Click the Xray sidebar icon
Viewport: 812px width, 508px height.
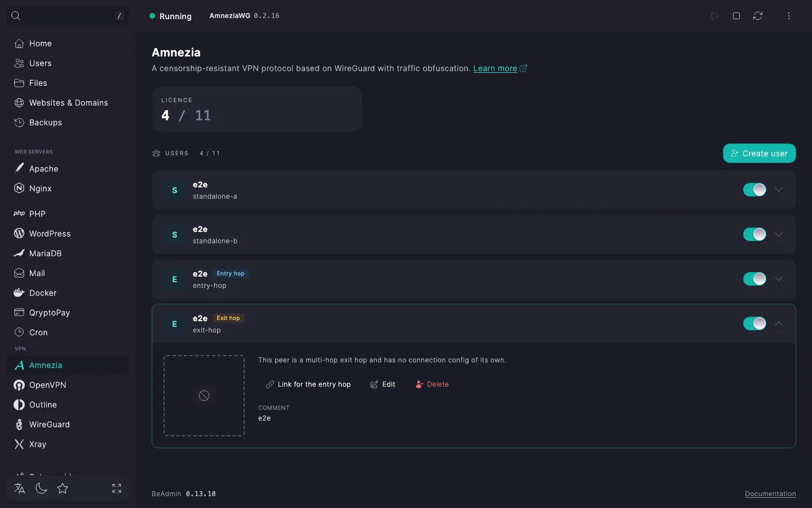19,444
